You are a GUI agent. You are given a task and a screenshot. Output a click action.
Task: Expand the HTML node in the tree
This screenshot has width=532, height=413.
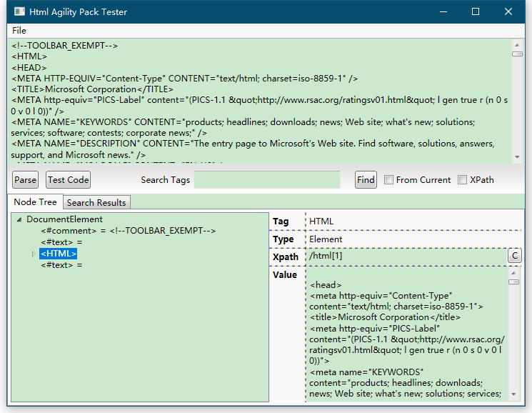point(33,254)
